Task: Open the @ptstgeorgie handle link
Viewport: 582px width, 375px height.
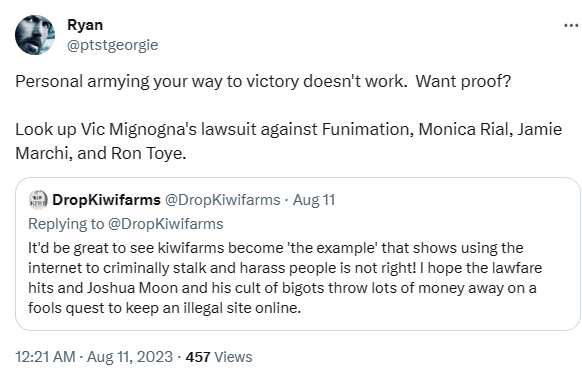Action: [112, 45]
